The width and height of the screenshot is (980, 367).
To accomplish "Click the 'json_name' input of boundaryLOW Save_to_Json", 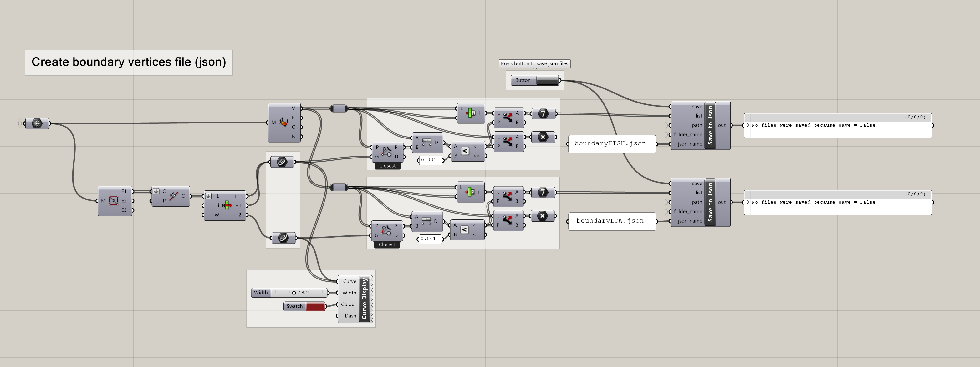I will (x=689, y=221).
